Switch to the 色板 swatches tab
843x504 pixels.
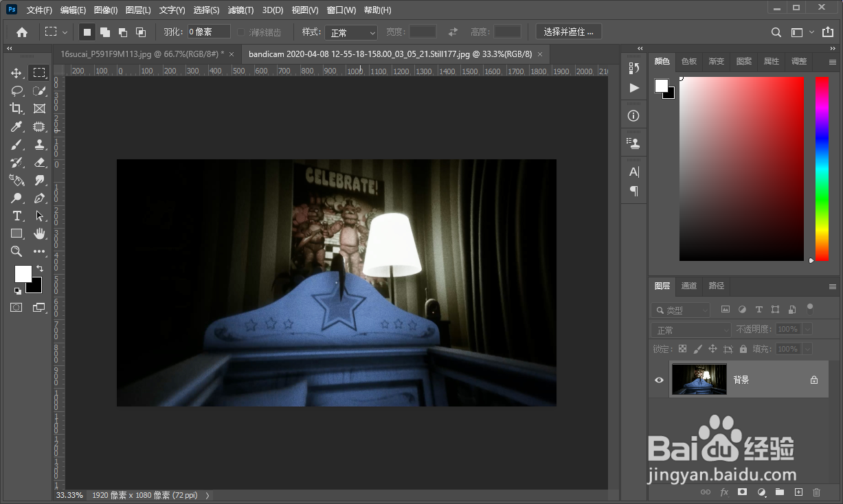[x=689, y=61]
